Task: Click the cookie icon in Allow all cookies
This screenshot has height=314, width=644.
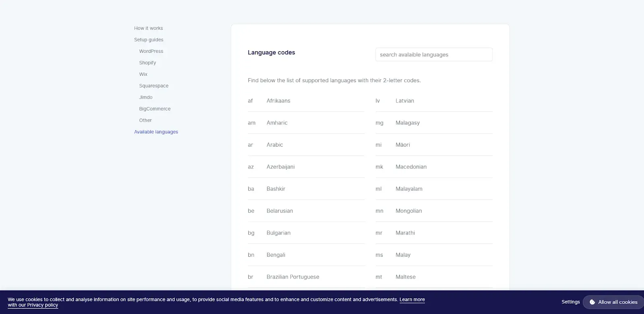Action: (592, 302)
